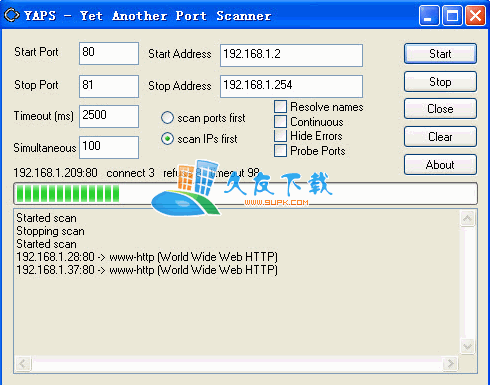Click the Close button
The width and height of the screenshot is (490, 385).
click(x=440, y=109)
